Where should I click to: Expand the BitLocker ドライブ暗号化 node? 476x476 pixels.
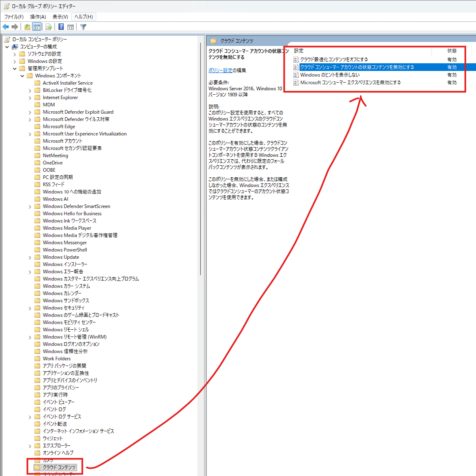[30, 90]
